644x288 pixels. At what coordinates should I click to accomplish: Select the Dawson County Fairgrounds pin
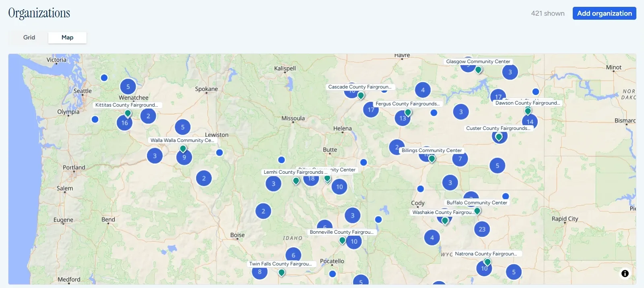[528, 111]
